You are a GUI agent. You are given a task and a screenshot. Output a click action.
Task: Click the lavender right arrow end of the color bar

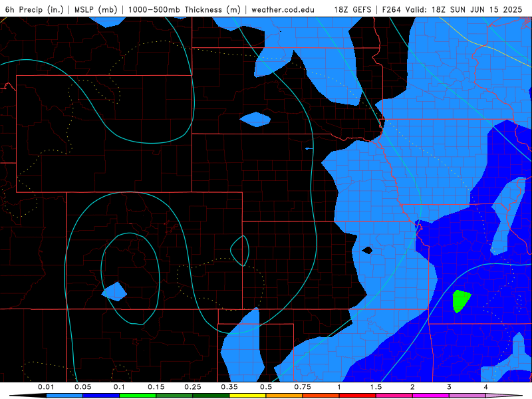point(504,396)
